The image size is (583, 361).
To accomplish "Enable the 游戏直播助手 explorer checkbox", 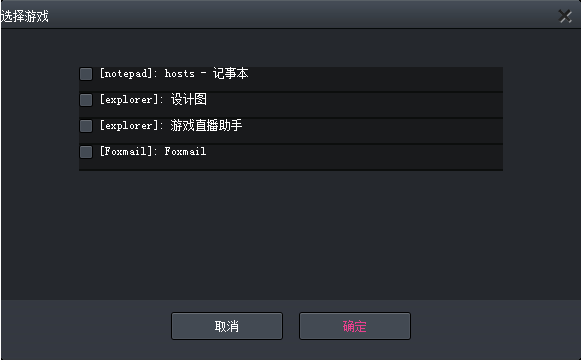I will [x=86, y=126].
